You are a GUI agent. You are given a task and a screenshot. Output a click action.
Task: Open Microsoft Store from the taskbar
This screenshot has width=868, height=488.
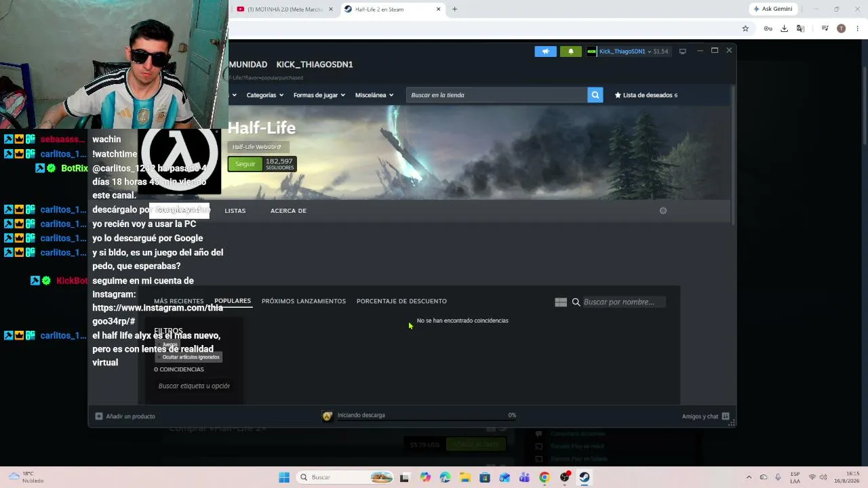coord(484,477)
